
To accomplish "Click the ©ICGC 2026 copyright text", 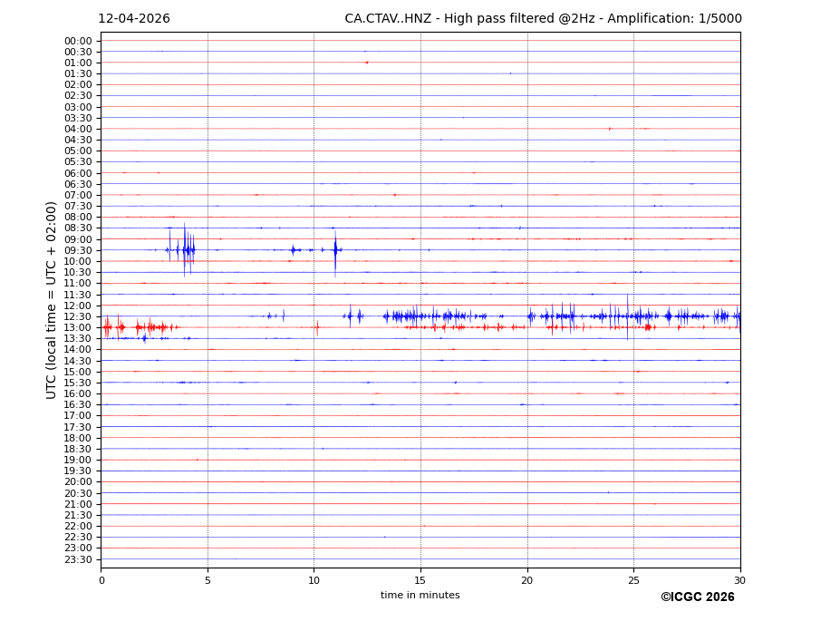I will [x=697, y=597].
